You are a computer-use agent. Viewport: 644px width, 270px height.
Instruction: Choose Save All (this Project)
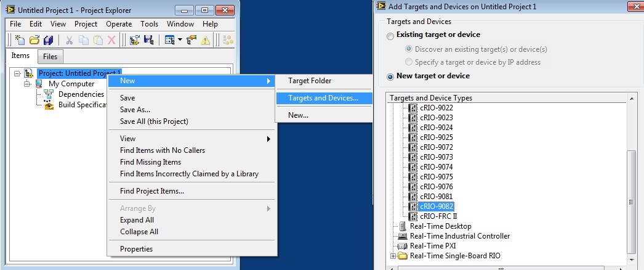pos(191,121)
